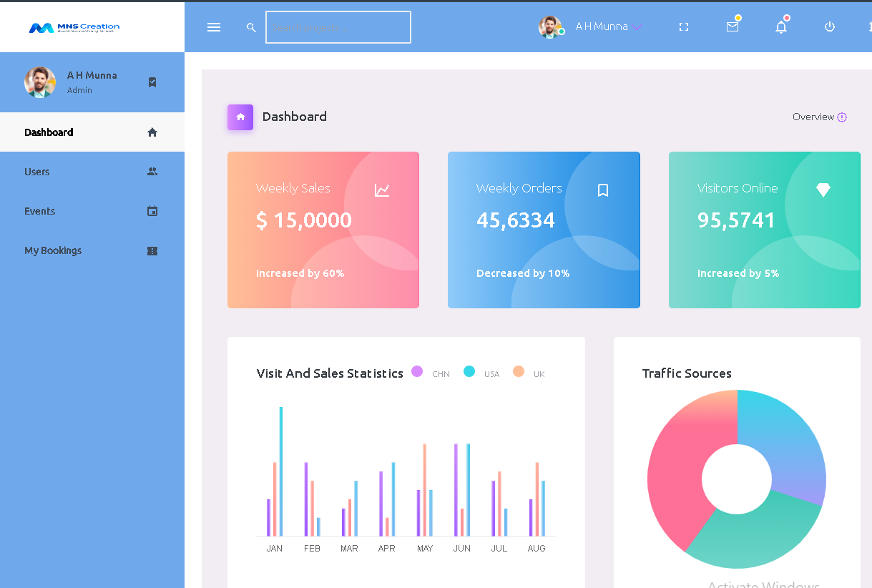The width and height of the screenshot is (872, 588).
Task: Click the search magnifier icon
Action: coord(251,28)
